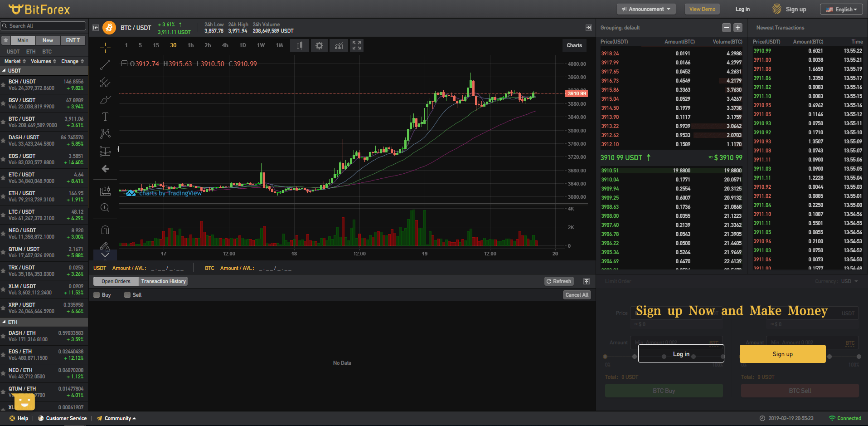Screen dimensions: 868x426
Task: Sort pairs by Volumes
Action: point(44,61)
